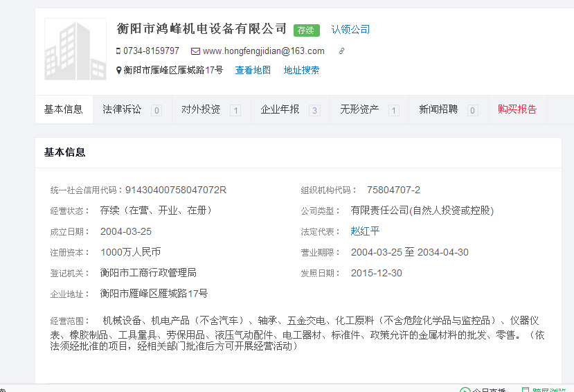This screenshot has height=392, width=574.
Task: Click email address www.hongfengjidian@163.com
Action: tap(263, 51)
